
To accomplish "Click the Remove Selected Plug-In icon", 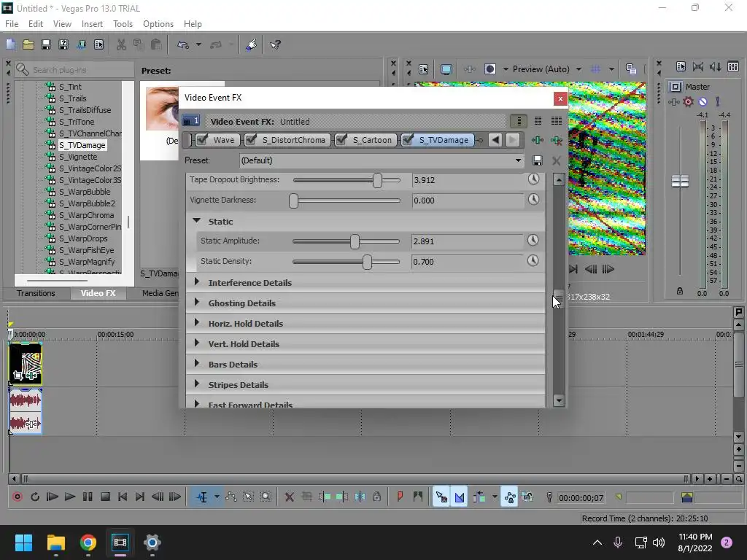I will (556, 140).
